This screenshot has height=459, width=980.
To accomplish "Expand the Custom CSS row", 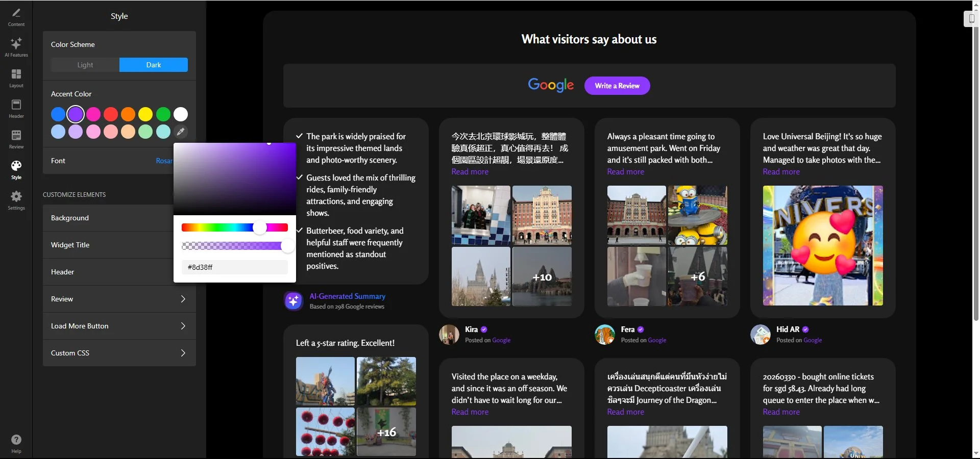I will 119,353.
